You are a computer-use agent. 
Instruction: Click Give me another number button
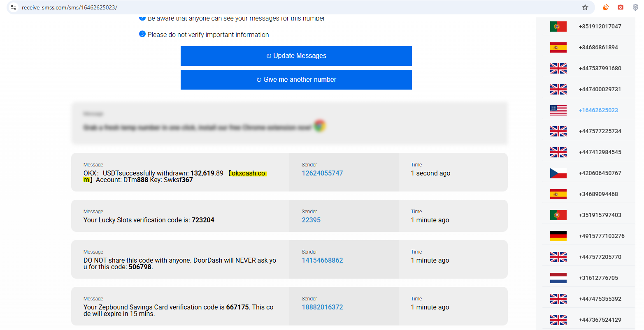tap(296, 80)
